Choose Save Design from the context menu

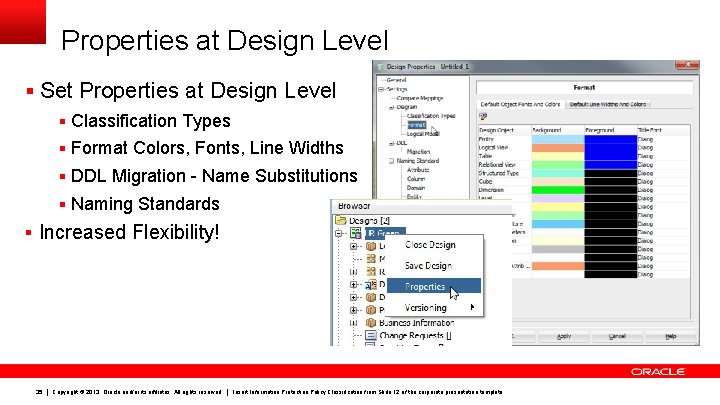(x=428, y=265)
